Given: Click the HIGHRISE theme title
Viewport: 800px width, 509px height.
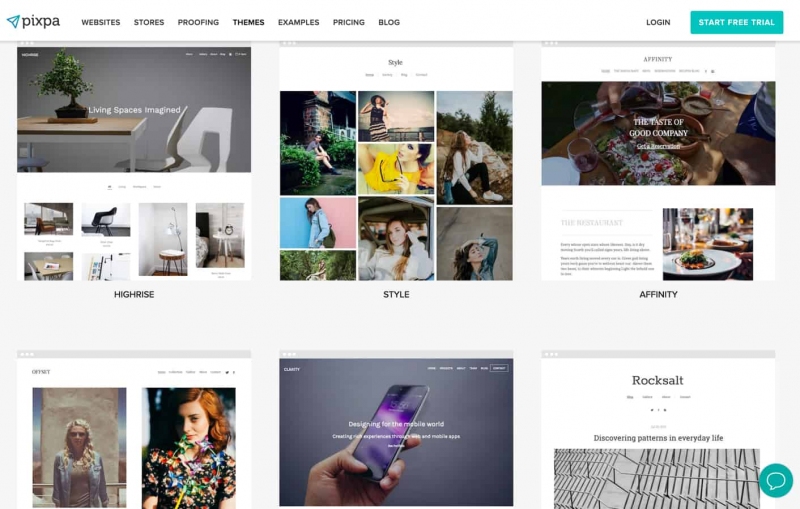Looking at the screenshot, I should point(134,294).
